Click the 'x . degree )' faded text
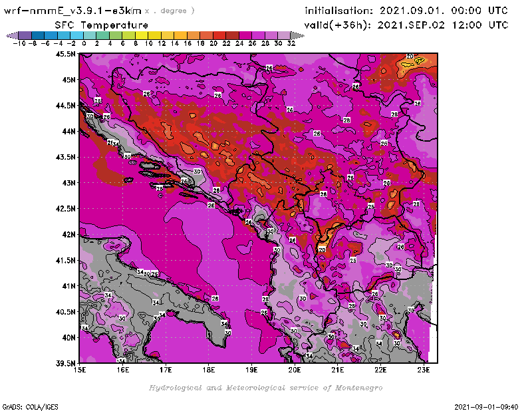532x411 pixels. pyautogui.click(x=170, y=11)
